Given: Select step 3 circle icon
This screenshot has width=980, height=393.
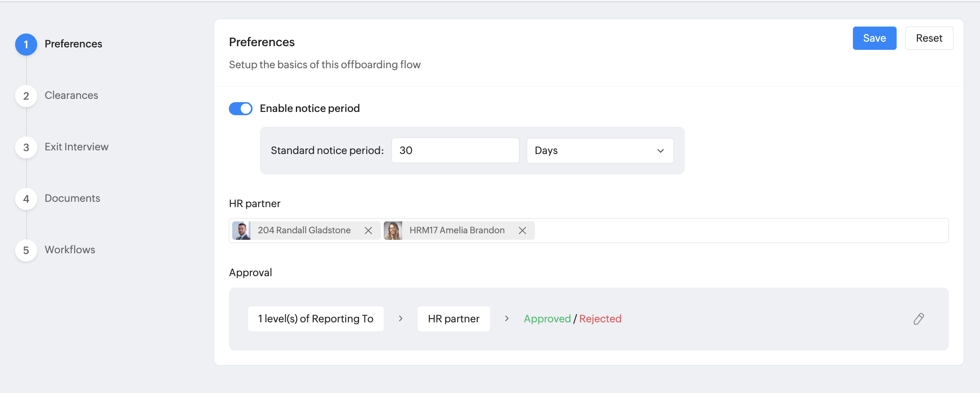Looking at the screenshot, I should coord(26,147).
